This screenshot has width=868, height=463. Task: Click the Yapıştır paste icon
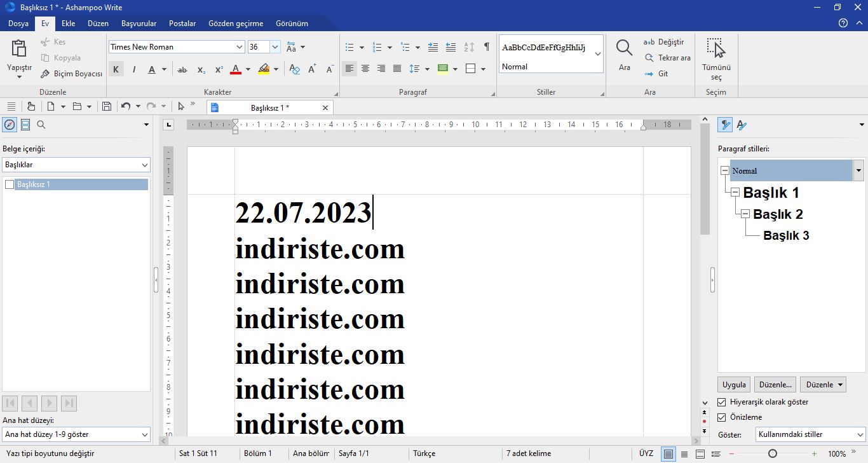[19, 48]
